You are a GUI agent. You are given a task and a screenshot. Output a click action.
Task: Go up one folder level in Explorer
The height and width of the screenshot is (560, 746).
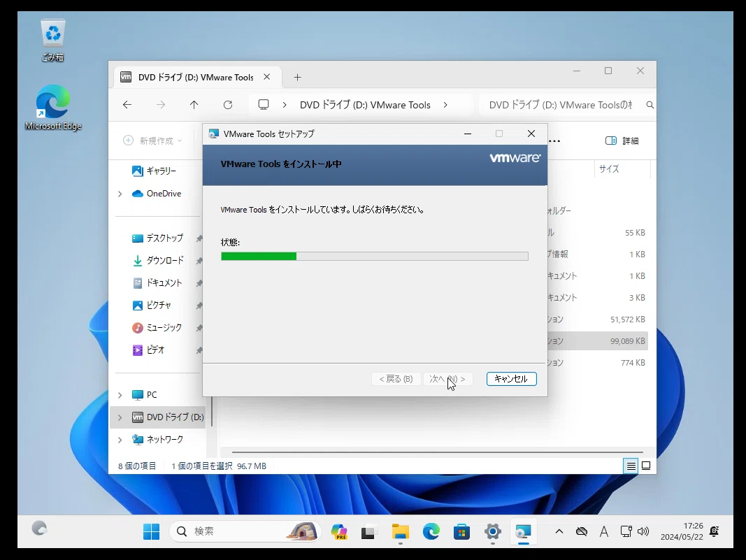tap(194, 105)
